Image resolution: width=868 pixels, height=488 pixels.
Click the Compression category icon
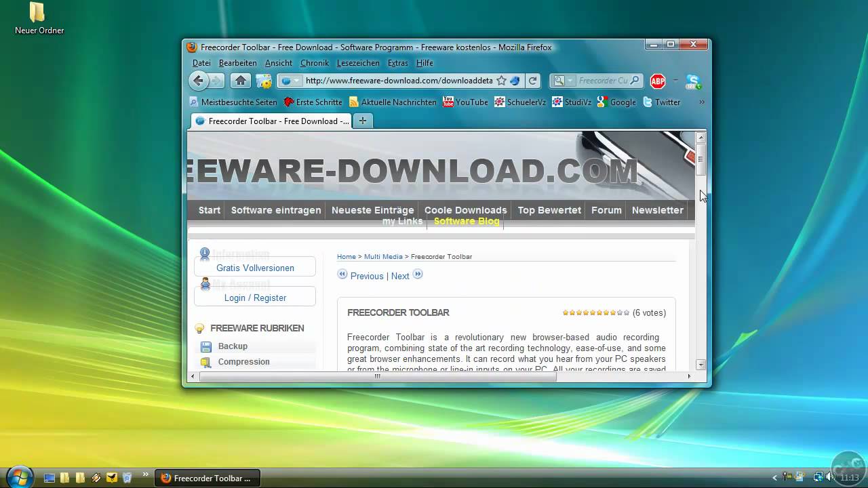click(x=206, y=363)
